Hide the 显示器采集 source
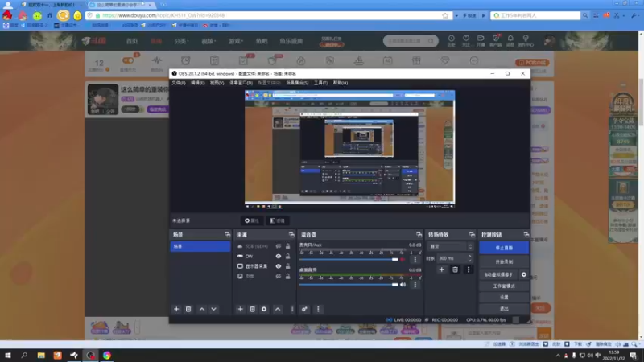The height and width of the screenshot is (362, 644). [278, 266]
